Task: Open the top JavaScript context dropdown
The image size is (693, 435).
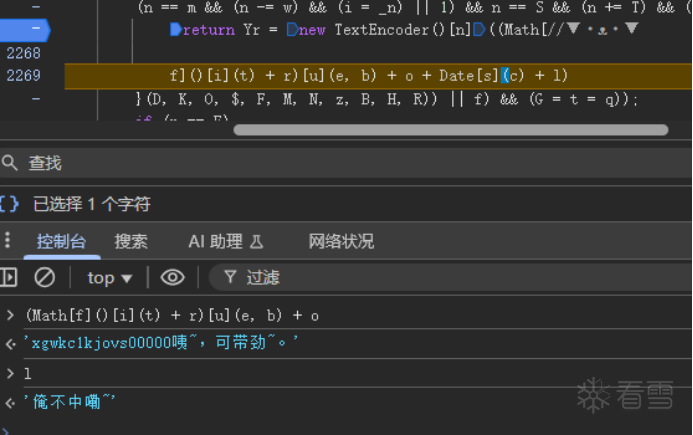Action: (109, 278)
